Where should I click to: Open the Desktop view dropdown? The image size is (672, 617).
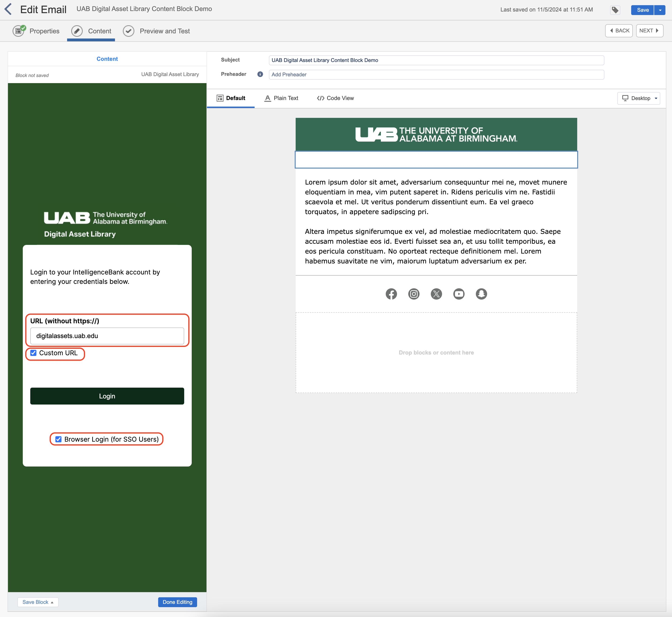coord(639,98)
